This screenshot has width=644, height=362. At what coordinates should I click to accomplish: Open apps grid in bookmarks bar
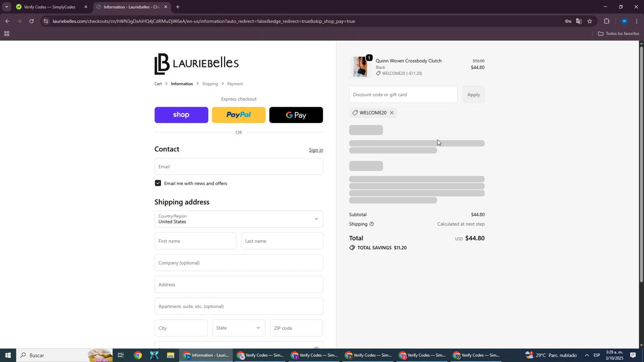click(6, 34)
